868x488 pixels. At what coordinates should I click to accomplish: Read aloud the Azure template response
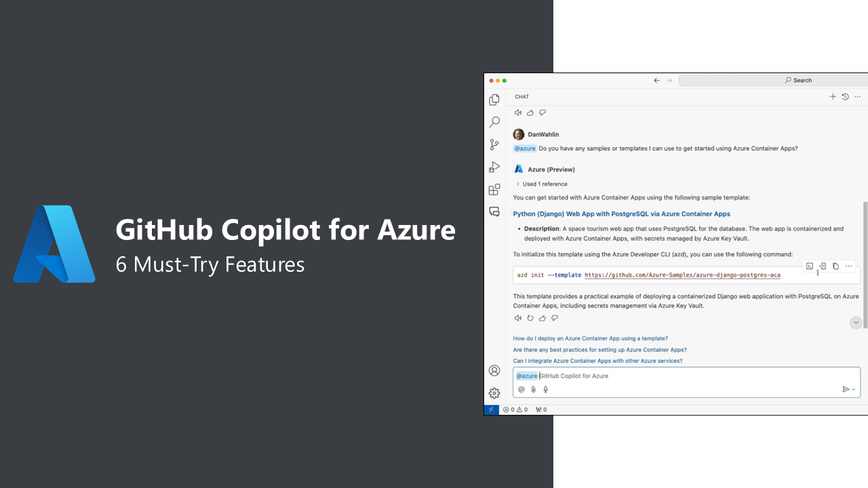(x=518, y=318)
